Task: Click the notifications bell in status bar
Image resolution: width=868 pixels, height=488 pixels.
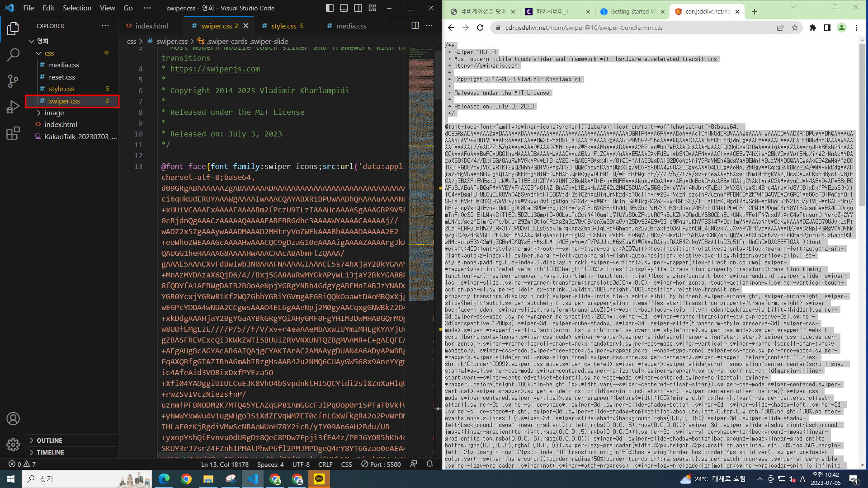Action: [x=429, y=464]
